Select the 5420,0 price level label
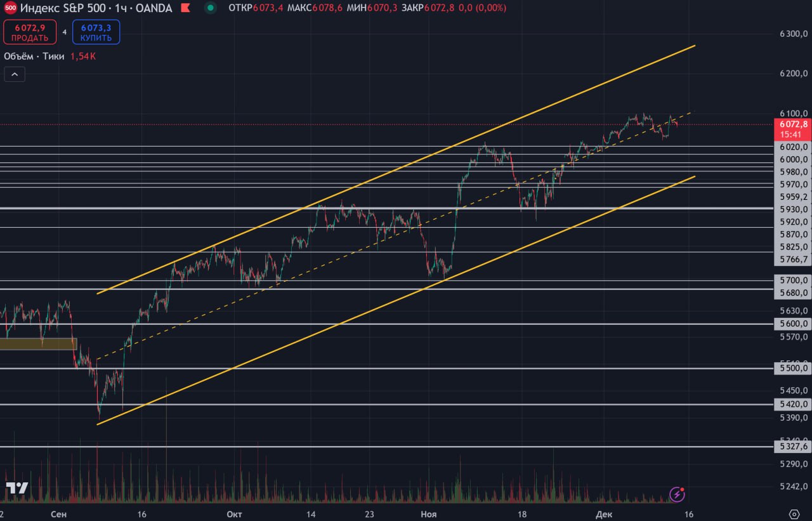 coord(793,404)
